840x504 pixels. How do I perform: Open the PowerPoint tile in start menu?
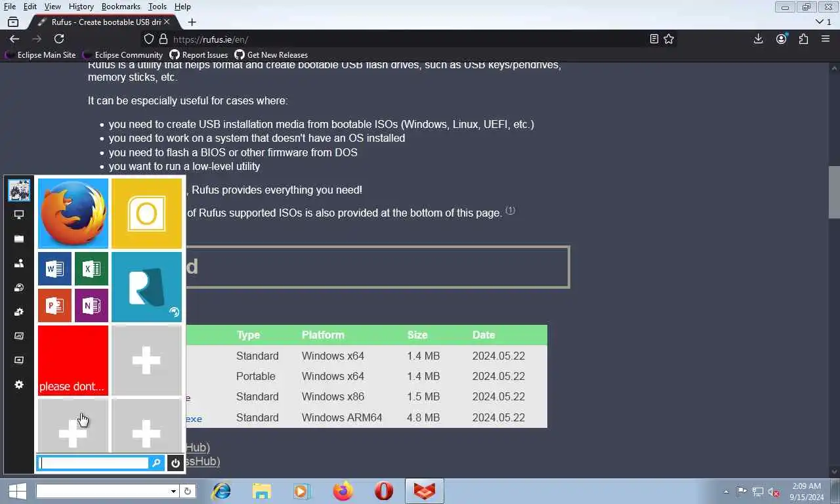click(55, 305)
